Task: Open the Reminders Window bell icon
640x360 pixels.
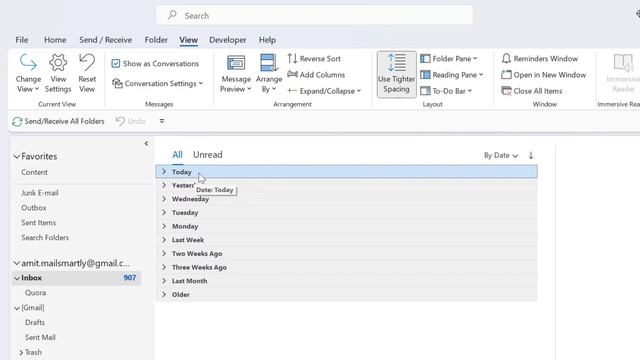Action: 506,58
